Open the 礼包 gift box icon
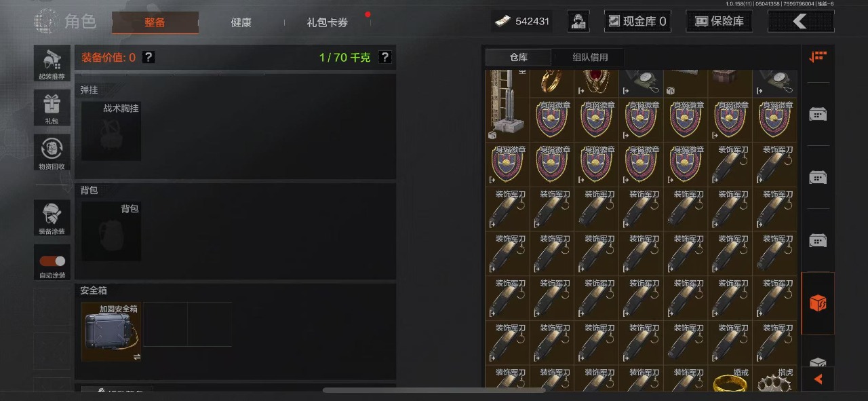The width and height of the screenshot is (868, 401). click(52, 108)
